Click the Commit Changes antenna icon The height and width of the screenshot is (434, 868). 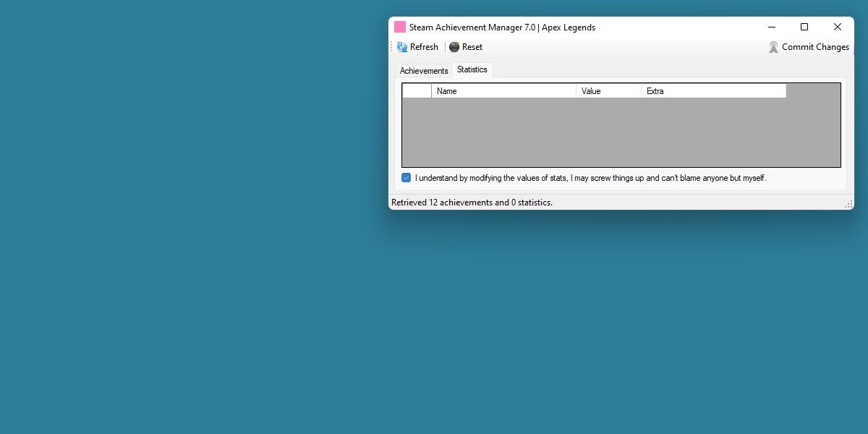click(x=773, y=46)
